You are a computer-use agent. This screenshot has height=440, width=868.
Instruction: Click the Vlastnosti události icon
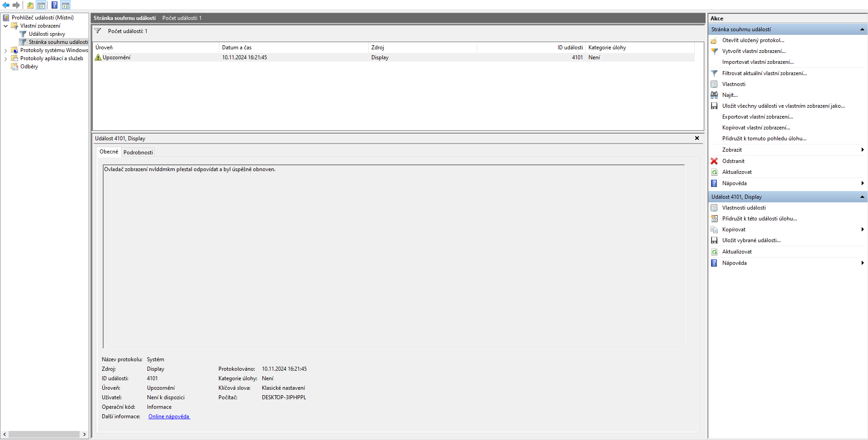pos(714,208)
